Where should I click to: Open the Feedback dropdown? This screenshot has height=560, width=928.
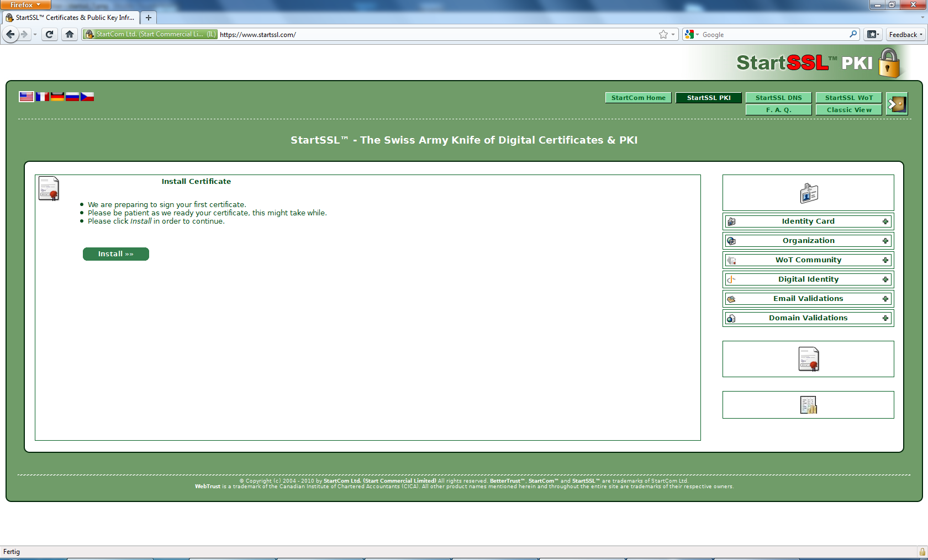[x=905, y=34]
